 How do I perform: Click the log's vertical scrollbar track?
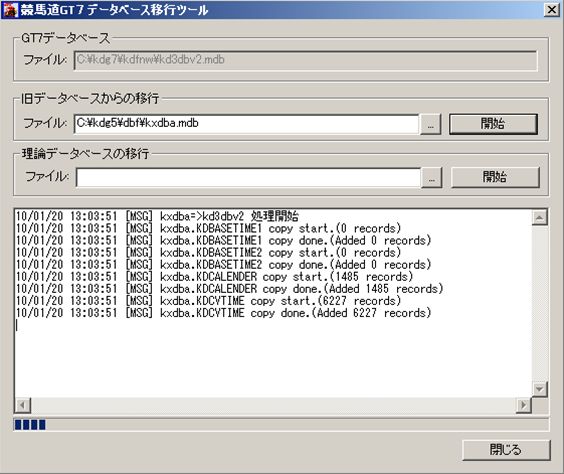point(539,303)
